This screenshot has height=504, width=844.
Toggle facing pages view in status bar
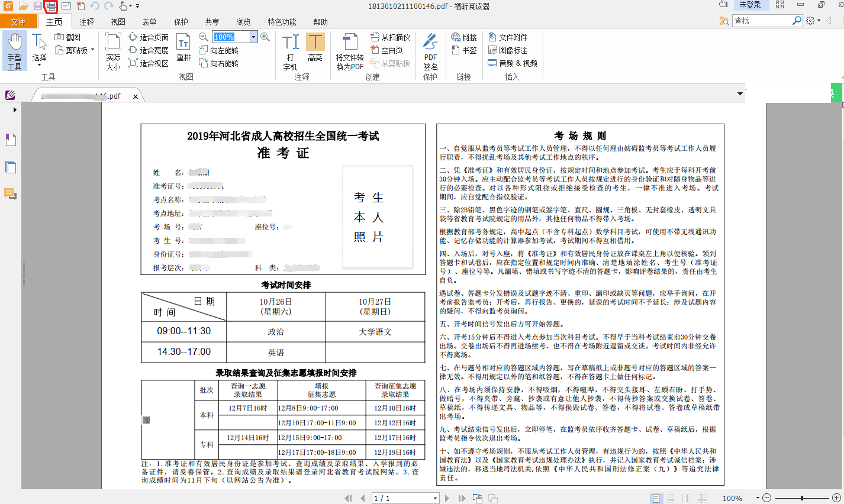[687, 498]
